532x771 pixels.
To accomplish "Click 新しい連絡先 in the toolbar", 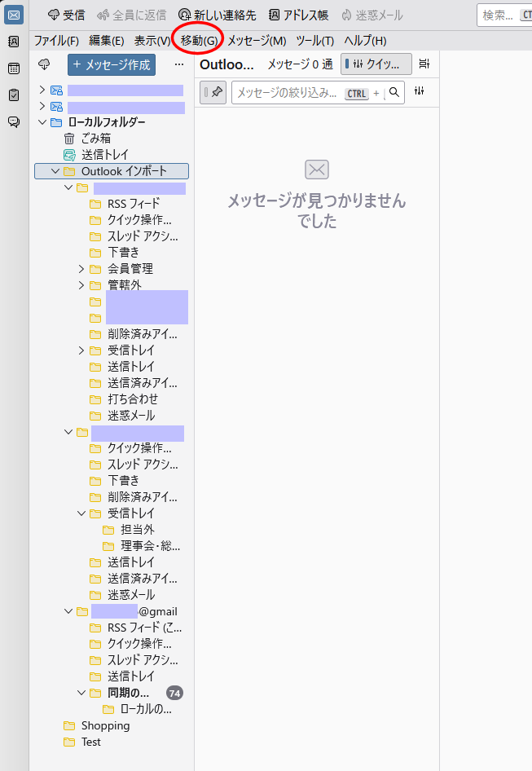I will click(x=217, y=15).
